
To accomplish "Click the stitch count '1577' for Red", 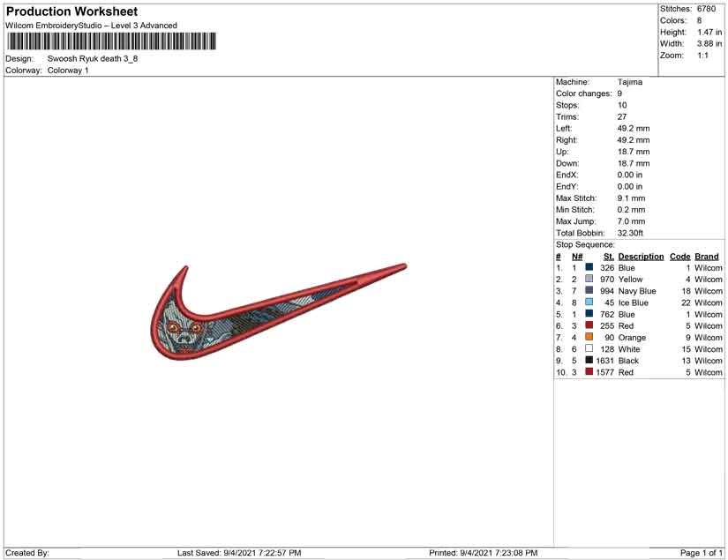I will point(605,372).
